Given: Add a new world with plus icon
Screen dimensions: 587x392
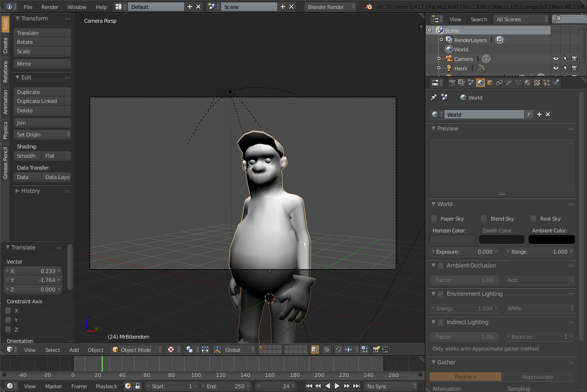Looking at the screenshot, I should [x=539, y=114].
